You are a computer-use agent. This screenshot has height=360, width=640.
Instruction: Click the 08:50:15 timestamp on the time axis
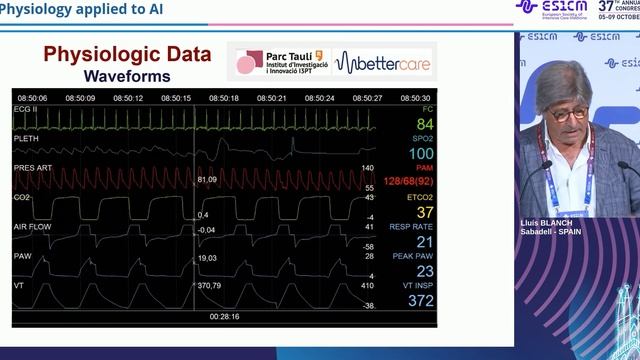click(176, 98)
